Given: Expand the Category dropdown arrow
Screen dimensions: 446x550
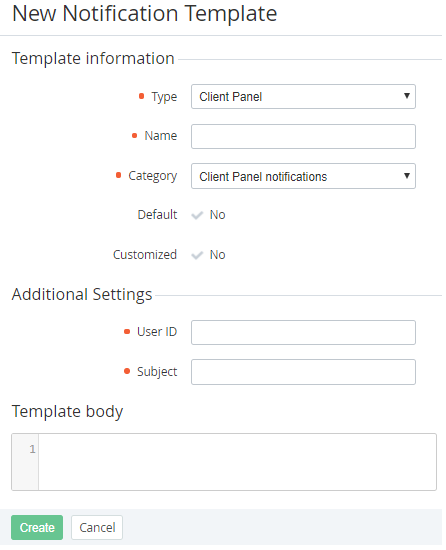Looking at the screenshot, I should coord(407,175).
